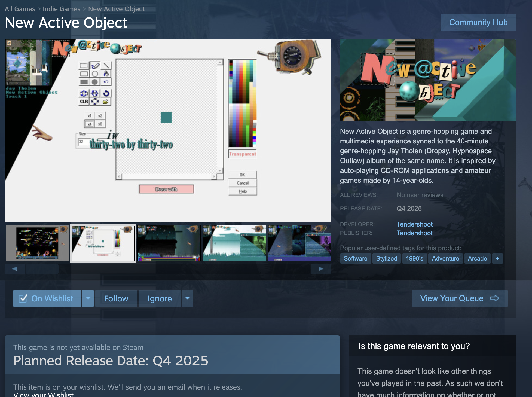This screenshot has height=397, width=532.
Task: Select the purple-blue screenshot thumbnail
Action: tap(300, 243)
